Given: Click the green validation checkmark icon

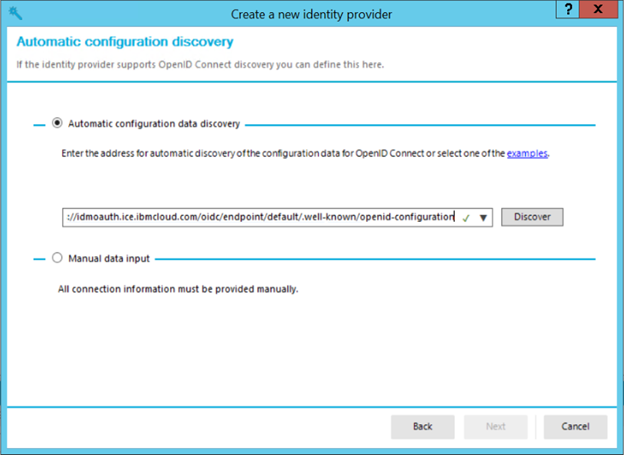Looking at the screenshot, I should click(x=466, y=218).
